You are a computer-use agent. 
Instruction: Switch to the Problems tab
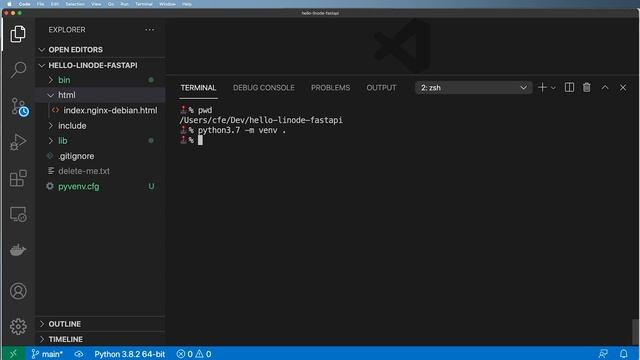pyautogui.click(x=330, y=88)
